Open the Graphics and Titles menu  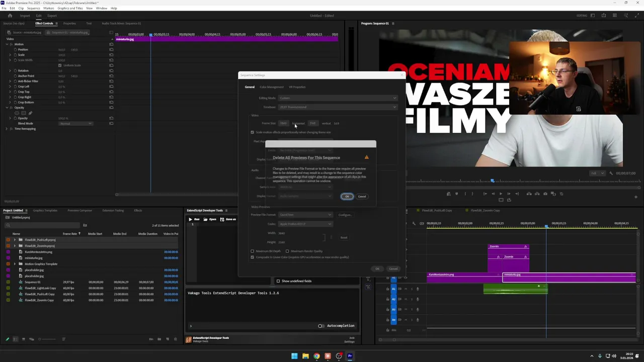[x=70, y=8]
